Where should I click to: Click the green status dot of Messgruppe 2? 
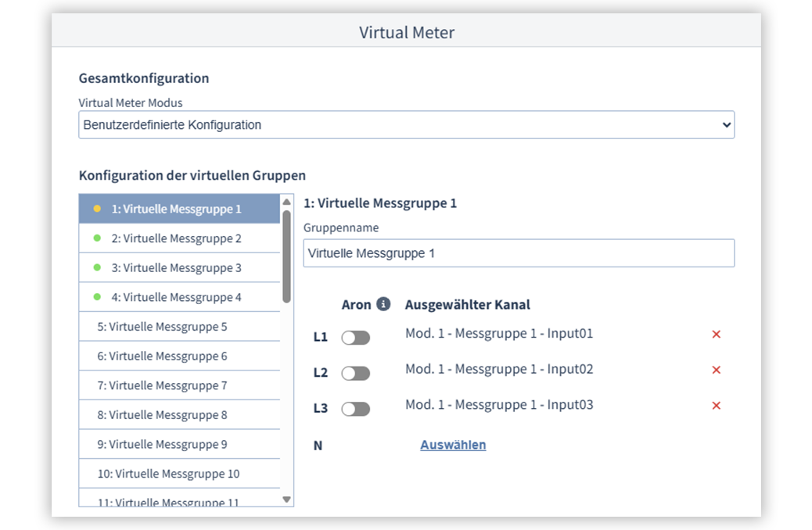pyautogui.click(x=97, y=238)
